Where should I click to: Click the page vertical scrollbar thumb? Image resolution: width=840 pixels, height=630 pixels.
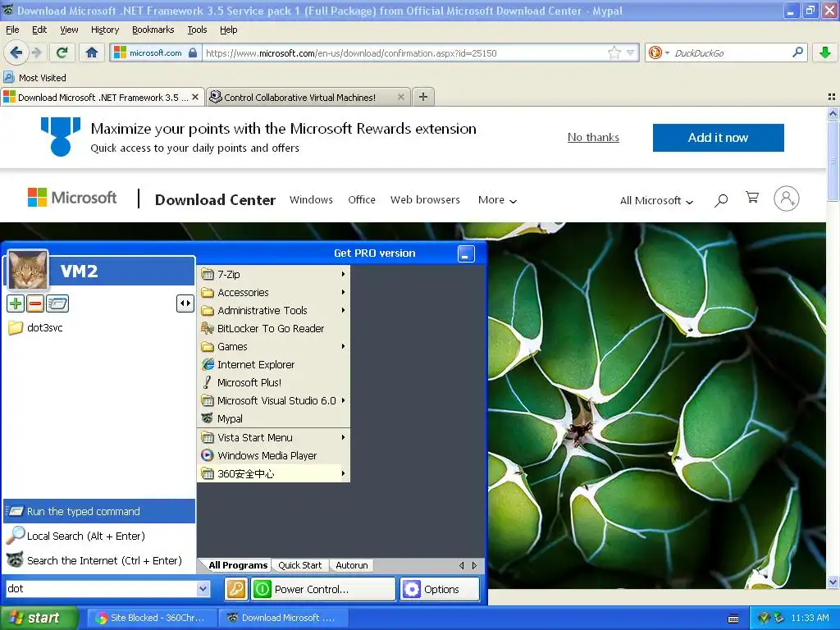[x=833, y=162]
